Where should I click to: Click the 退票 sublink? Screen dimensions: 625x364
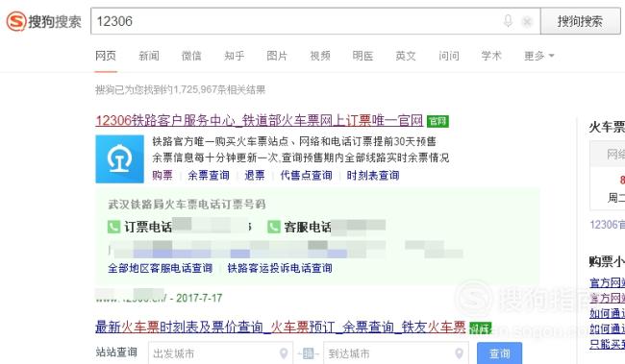(254, 175)
